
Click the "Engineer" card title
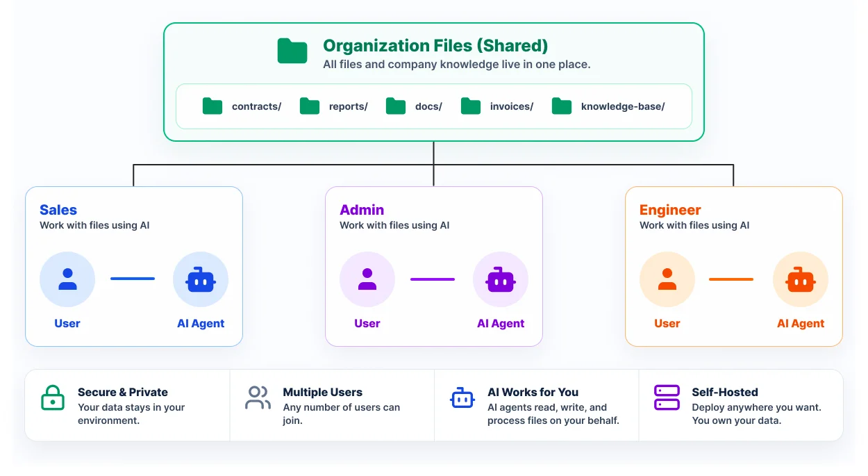click(x=670, y=210)
